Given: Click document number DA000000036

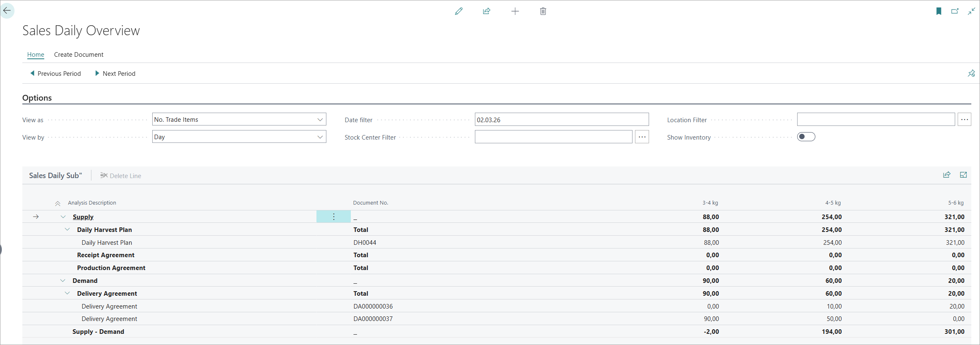Looking at the screenshot, I should click(373, 306).
